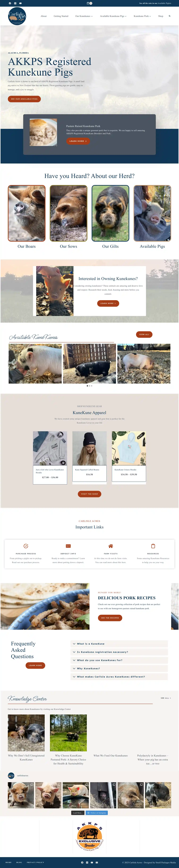The image size is (179, 868).
Task: Click the Farm Visits house icon
Action: tap(111, 546)
